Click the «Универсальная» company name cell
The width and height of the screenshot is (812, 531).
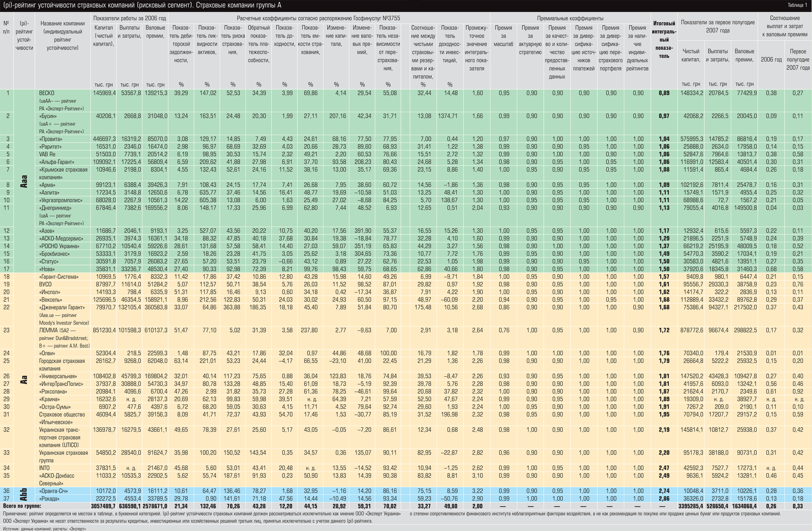[x=58, y=376]
